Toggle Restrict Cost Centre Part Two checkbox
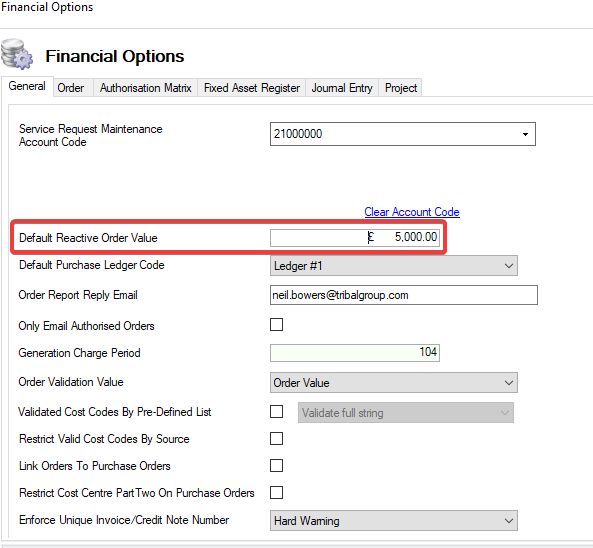The height and width of the screenshot is (548, 593). click(x=276, y=493)
